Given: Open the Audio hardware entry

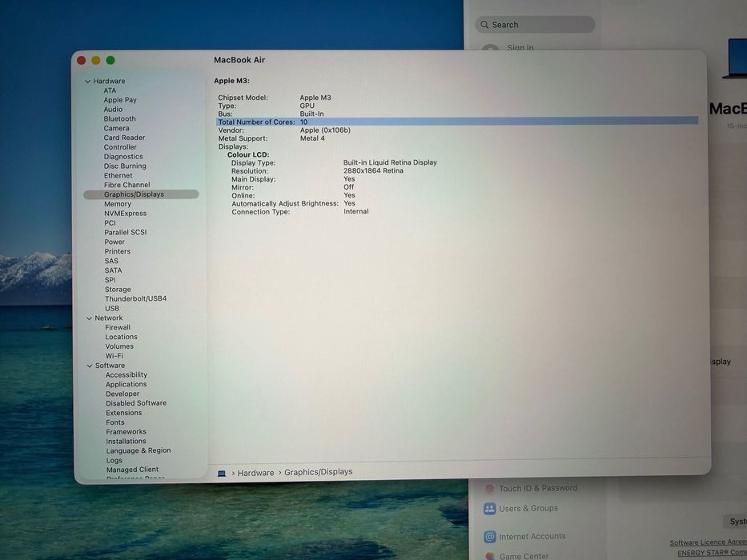Looking at the screenshot, I should tap(113, 110).
